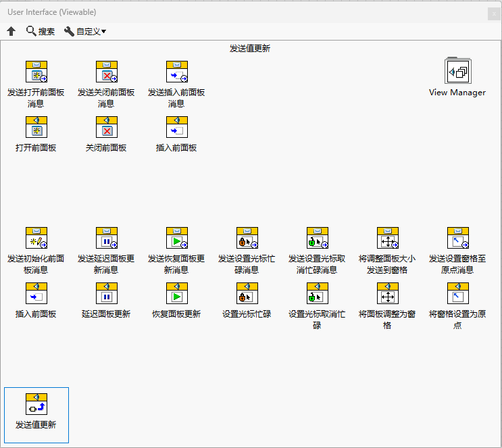Select 发送初始化前面板消息 icon
This screenshot has width=502, height=448.
pyautogui.click(x=36, y=238)
